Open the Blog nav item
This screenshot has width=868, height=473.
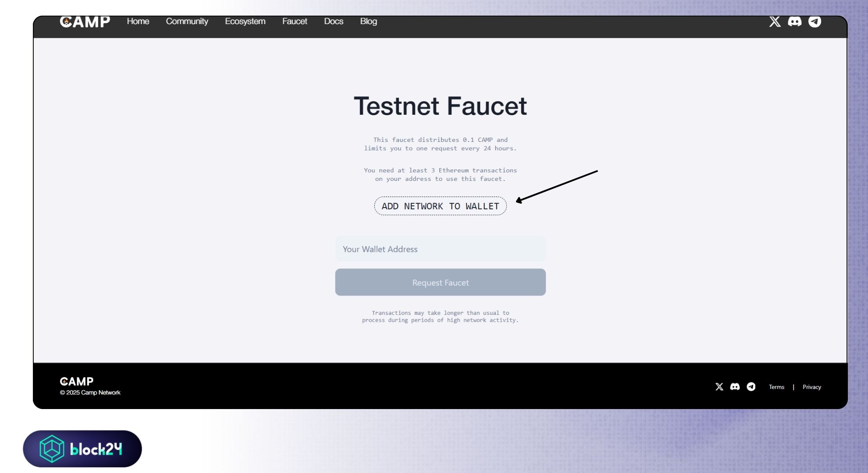coord(368,21)
